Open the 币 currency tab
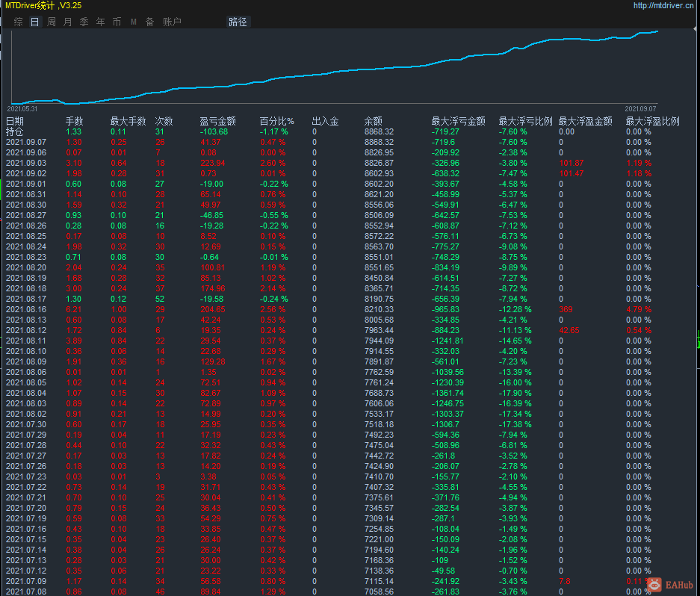The height and width of the screenshot is (596, 700). 117,22
